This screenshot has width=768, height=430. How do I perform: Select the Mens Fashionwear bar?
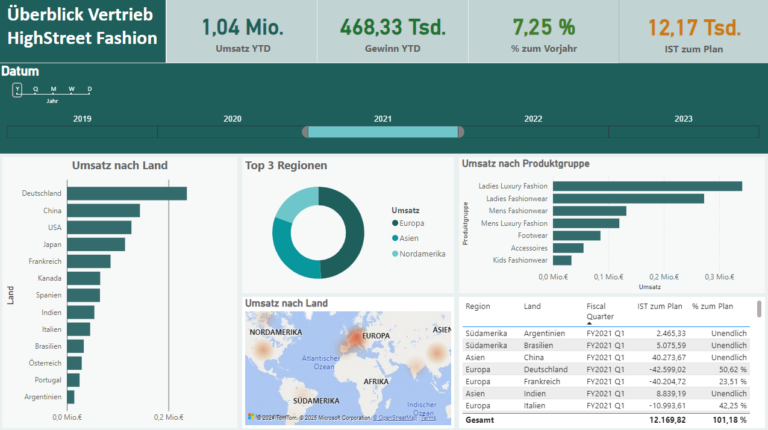pos(590,211)
